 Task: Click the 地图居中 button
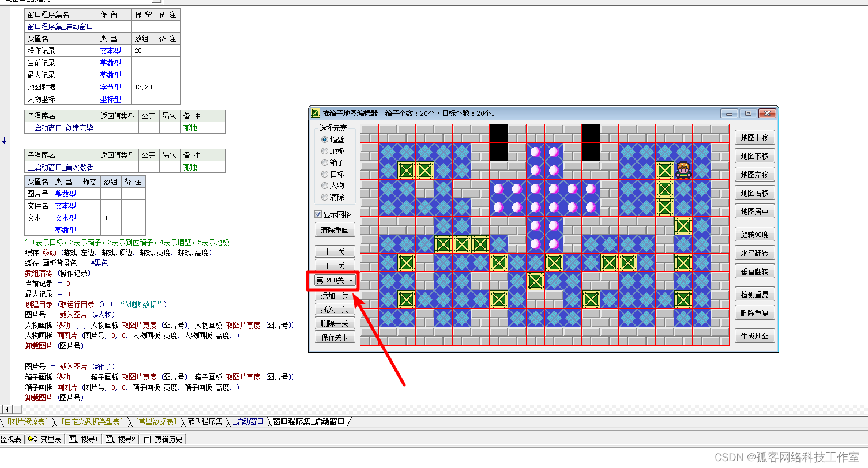point(755,212)
